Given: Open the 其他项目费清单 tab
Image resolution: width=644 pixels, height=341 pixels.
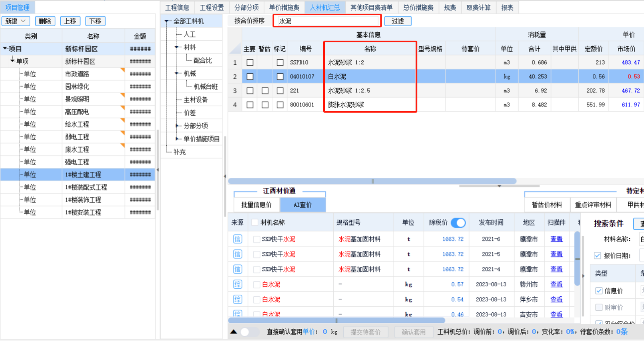Looking at the screenshot, I should (372, 8).
